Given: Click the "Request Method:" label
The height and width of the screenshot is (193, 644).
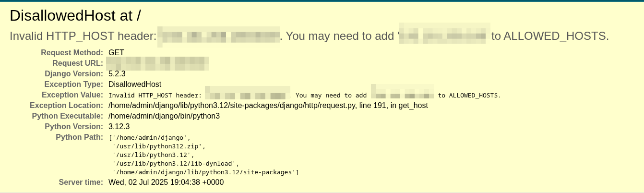Looking at the screenshot, I should 72,52.
